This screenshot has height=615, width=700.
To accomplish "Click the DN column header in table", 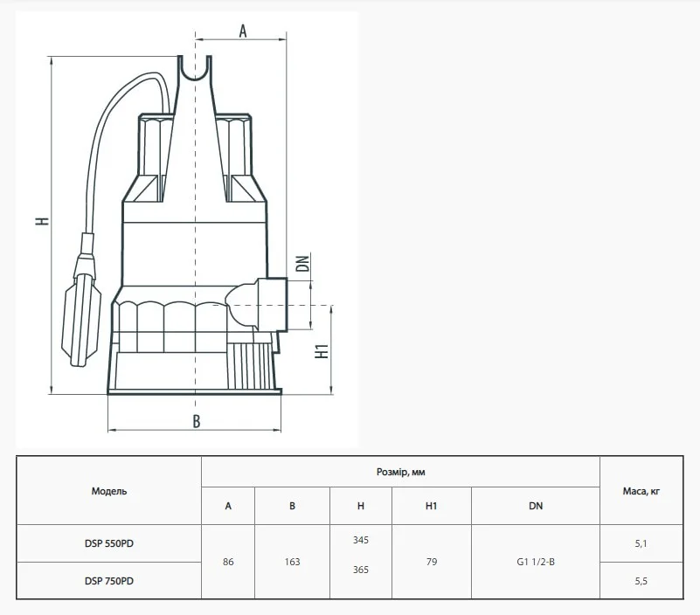I will (x=536, y=506).
